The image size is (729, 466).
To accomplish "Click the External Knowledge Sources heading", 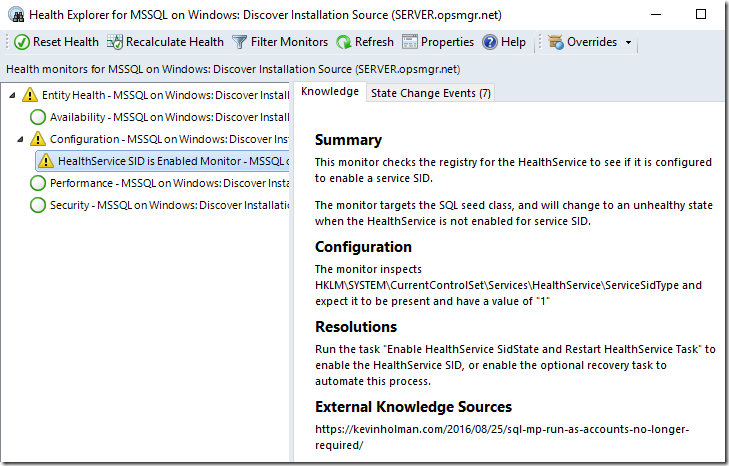I will click(413, 407).
